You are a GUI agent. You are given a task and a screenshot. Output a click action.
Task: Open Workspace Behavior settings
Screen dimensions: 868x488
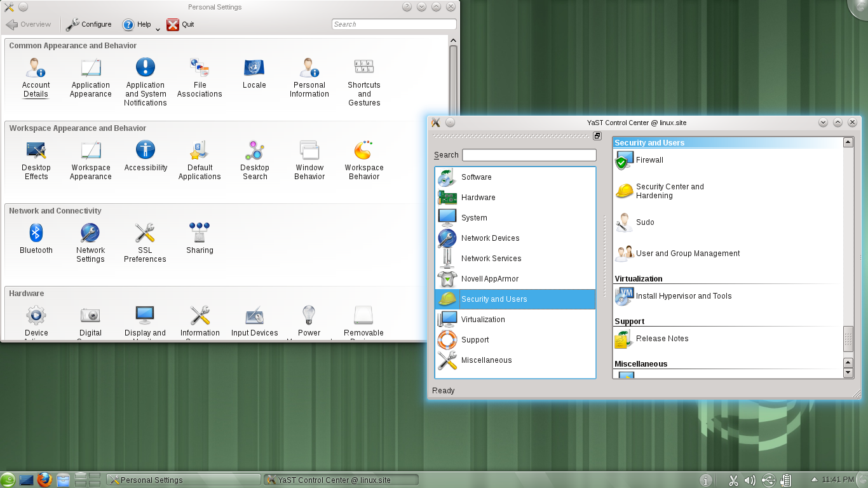coord(364,160)
